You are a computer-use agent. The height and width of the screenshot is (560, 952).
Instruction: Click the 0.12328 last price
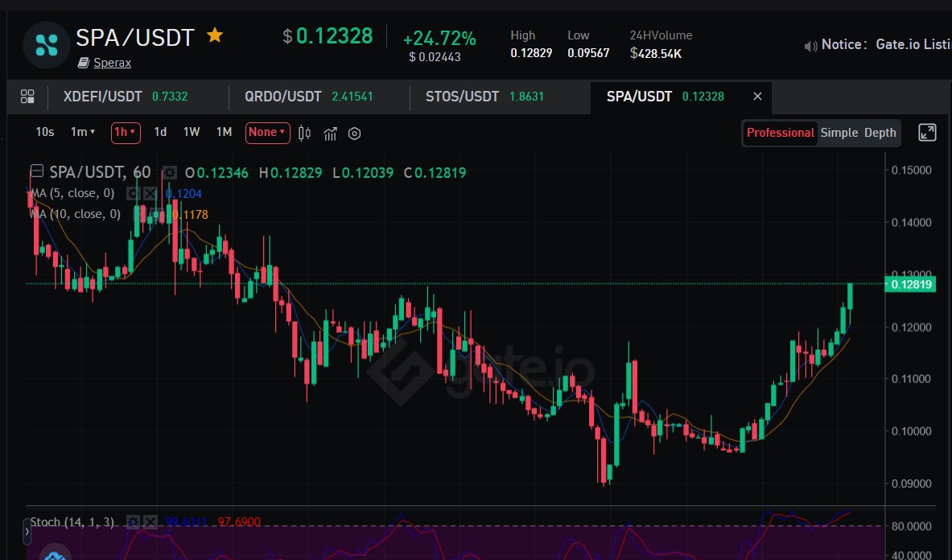(334, 35)
